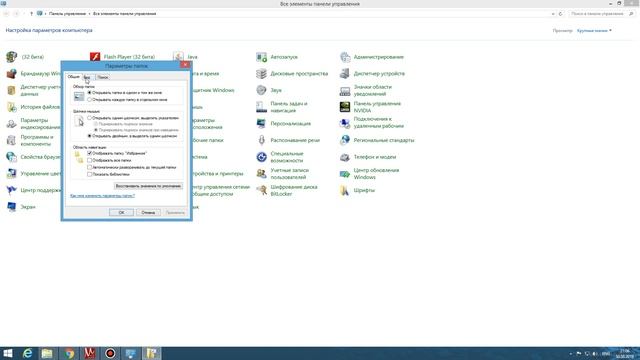Open Программы и компоненты icon
The width and height of the screenshot is (640, 360).
(x=11, y=140)
